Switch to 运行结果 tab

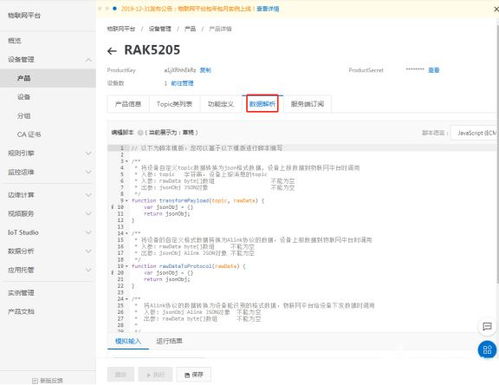coord(169,341)
